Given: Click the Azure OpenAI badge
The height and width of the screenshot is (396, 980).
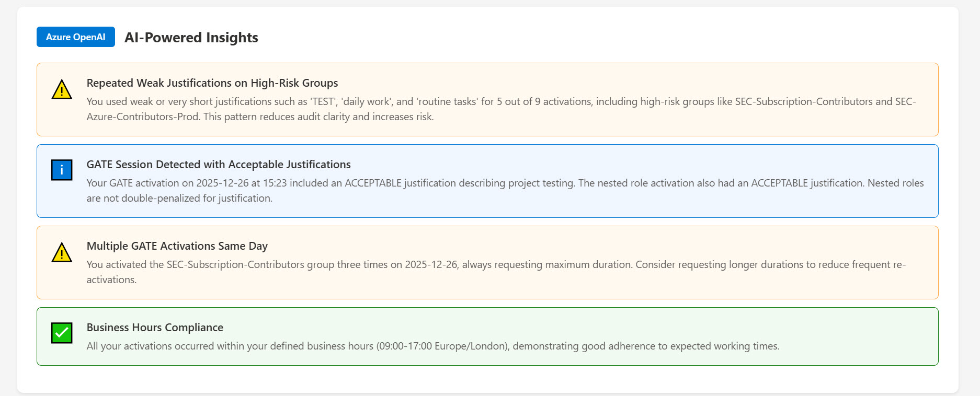Looking at the screenshot, I should point(75,37).
